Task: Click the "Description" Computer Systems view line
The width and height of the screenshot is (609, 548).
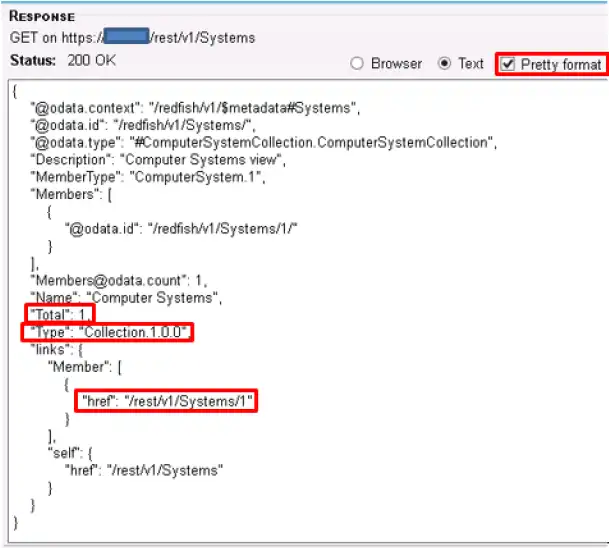Action: pyautogui.click(x=158, y=160)
